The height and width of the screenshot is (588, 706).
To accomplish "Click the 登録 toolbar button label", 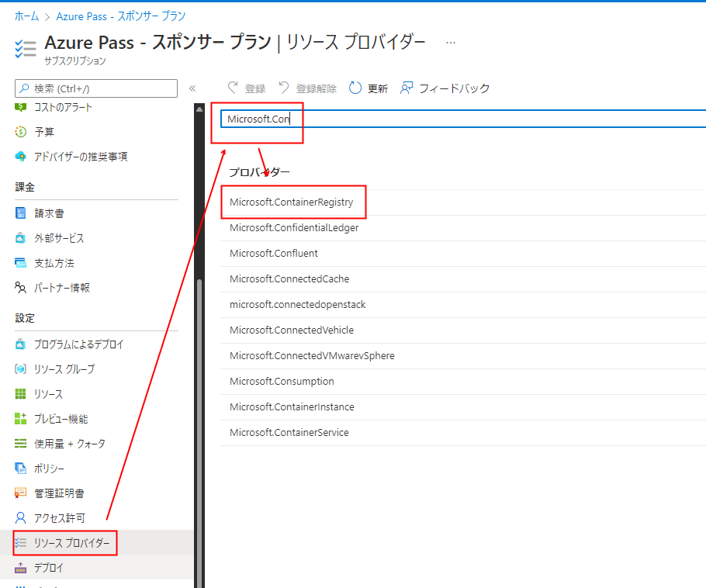I will [x=254, y=88].
